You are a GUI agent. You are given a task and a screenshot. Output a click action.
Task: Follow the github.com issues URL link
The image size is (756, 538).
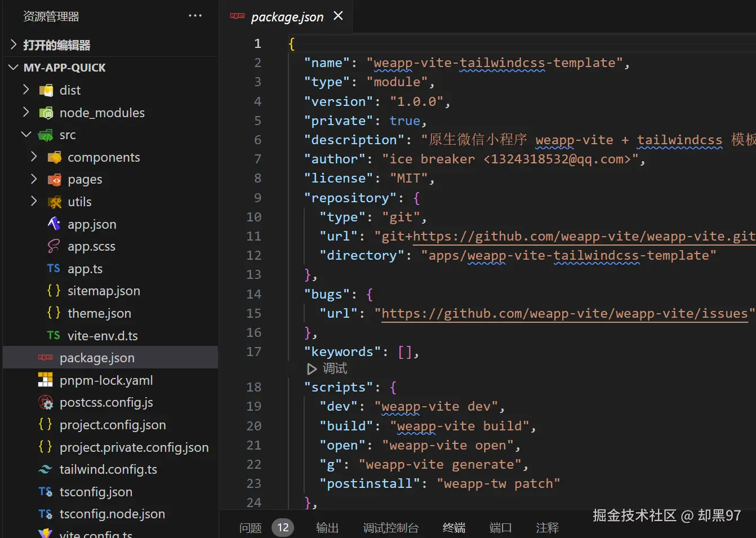click(x=564, y=314)
